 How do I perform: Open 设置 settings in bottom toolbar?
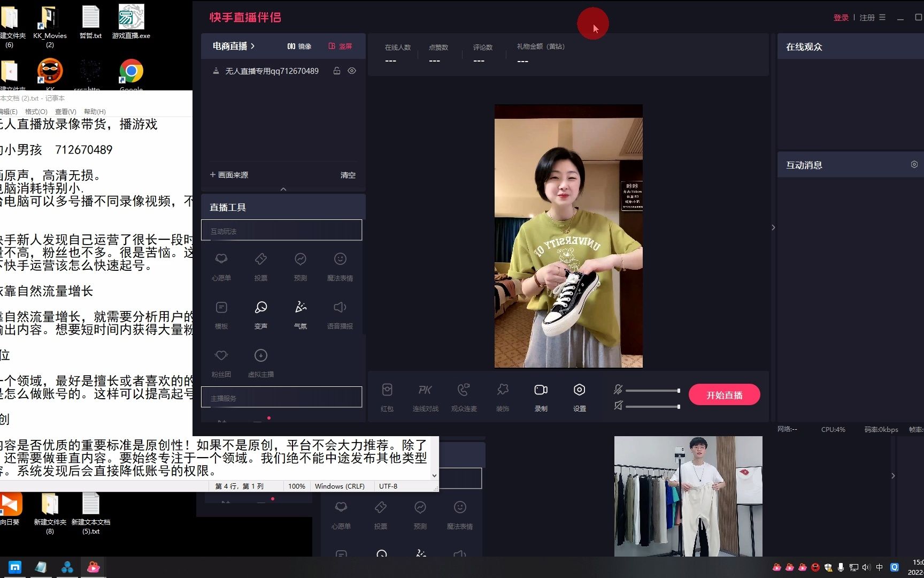click(x=580, y=397)
